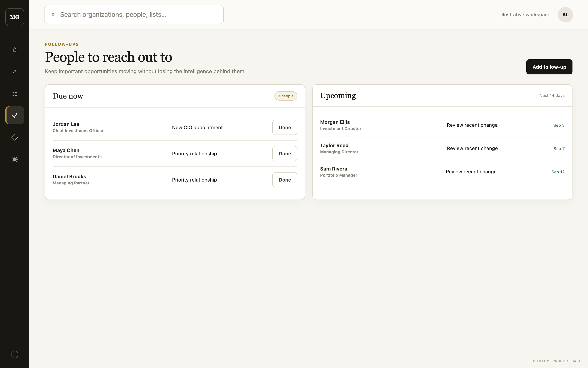
Task: Click the 3 people badge
Action: coord(285,96)
